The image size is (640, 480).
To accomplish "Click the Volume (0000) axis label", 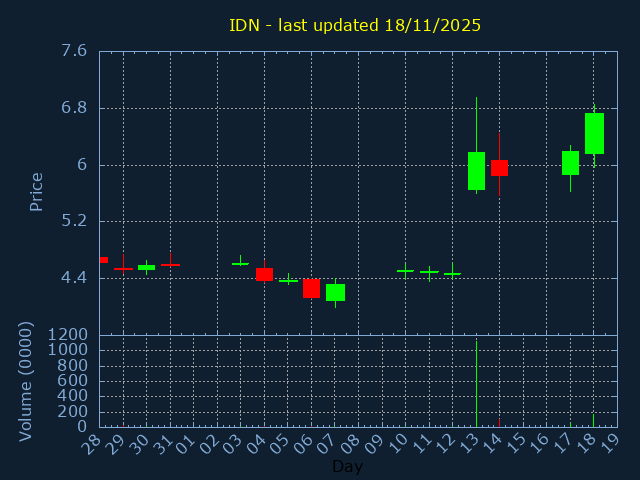I will pos(26,380).
